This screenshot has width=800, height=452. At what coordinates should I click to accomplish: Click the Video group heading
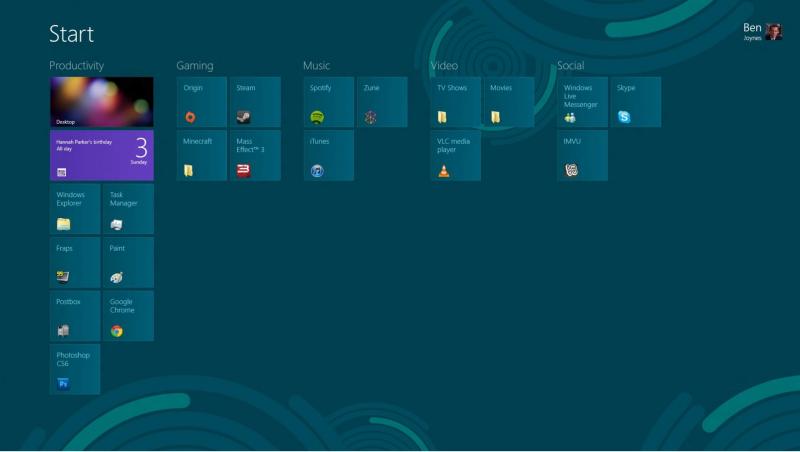pyautogui.click(x=444, y=66)
